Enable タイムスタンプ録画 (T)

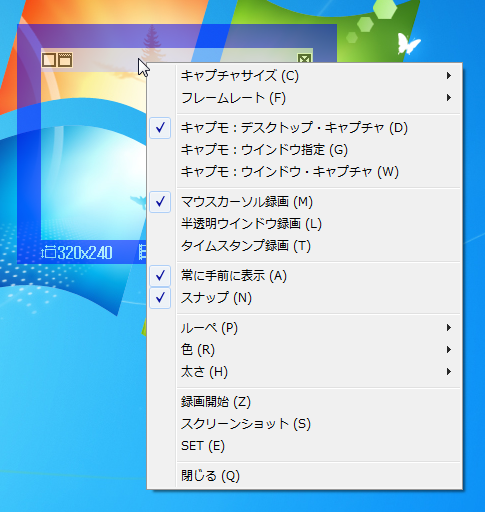304,246
